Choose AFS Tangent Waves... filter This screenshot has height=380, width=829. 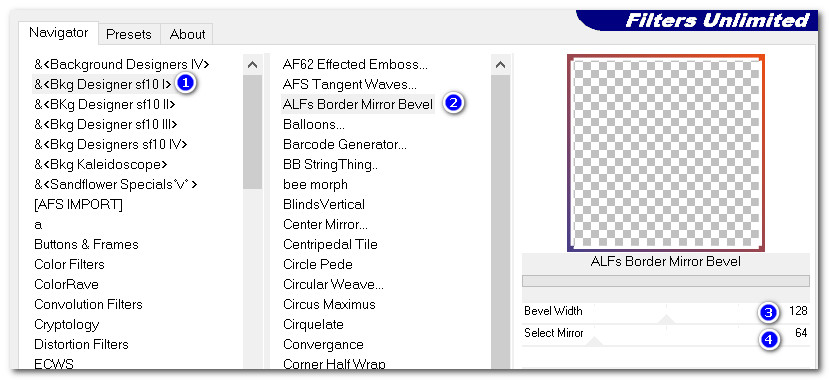coord(349,84)
